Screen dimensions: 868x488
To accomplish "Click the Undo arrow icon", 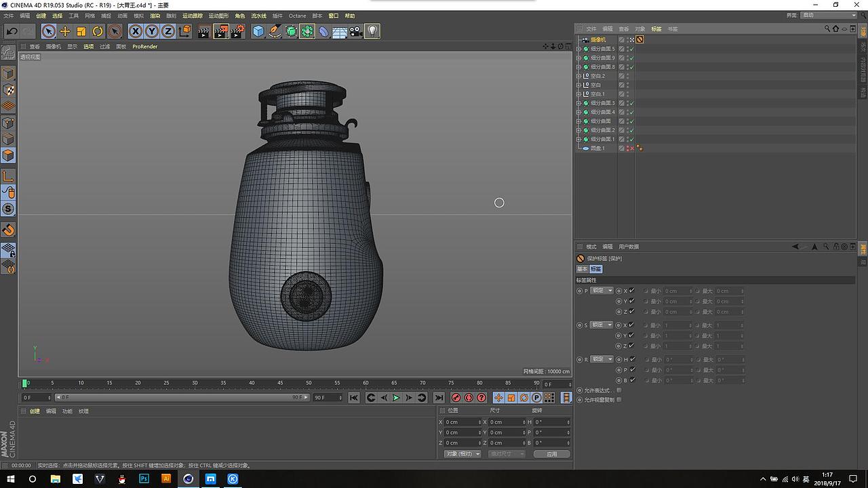I will point(12,31).
